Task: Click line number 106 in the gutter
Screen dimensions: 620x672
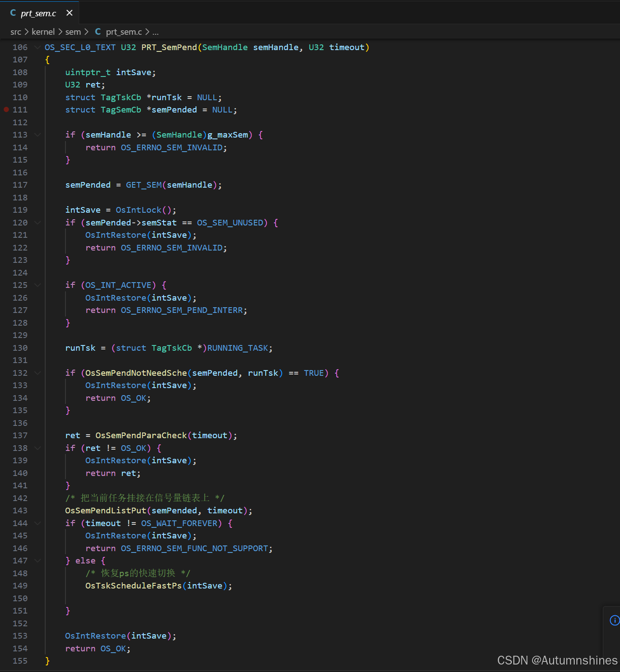Action: click(20, 47)
